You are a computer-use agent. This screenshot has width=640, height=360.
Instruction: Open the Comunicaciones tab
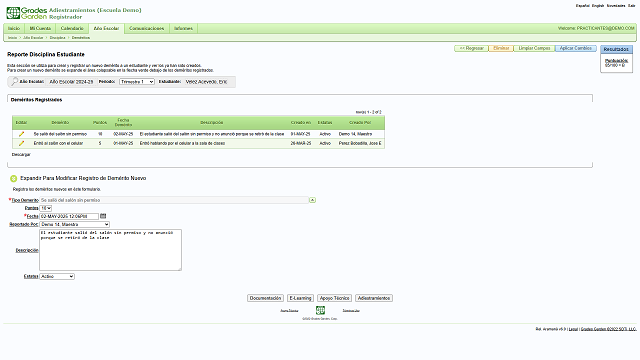click(x=147, y=28)
